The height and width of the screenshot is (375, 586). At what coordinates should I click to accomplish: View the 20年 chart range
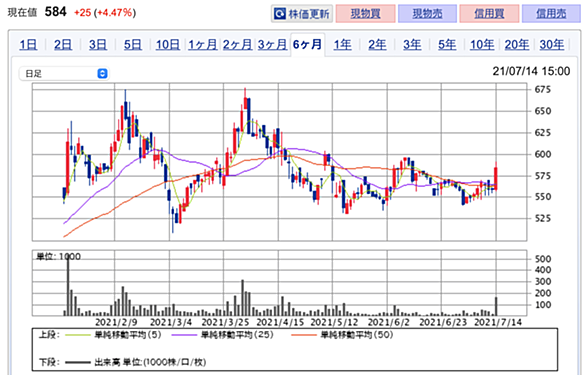(x=517, y=45)
